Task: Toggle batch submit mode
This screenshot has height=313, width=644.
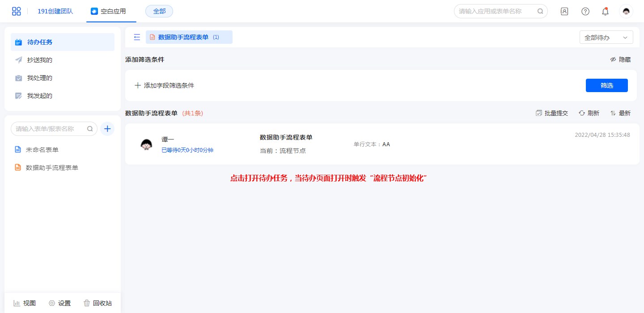Action: click(552, 113)
